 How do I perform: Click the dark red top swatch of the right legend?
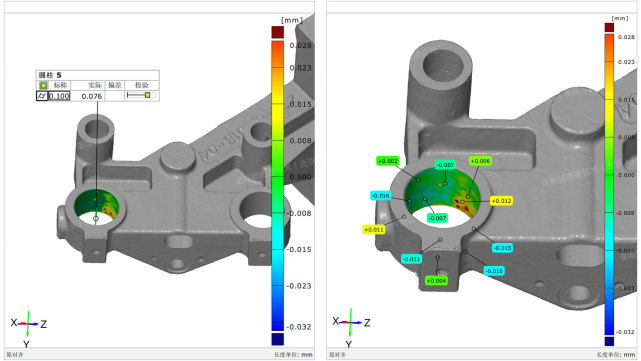point(609,27)
